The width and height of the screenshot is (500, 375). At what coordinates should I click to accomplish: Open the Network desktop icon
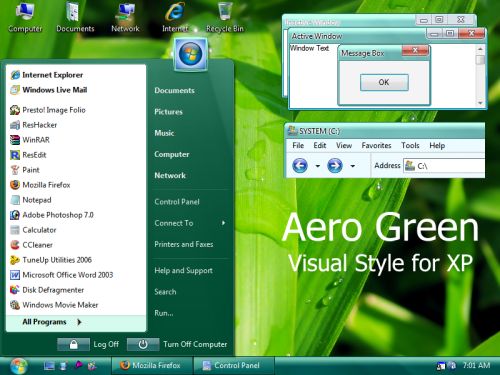125,17
